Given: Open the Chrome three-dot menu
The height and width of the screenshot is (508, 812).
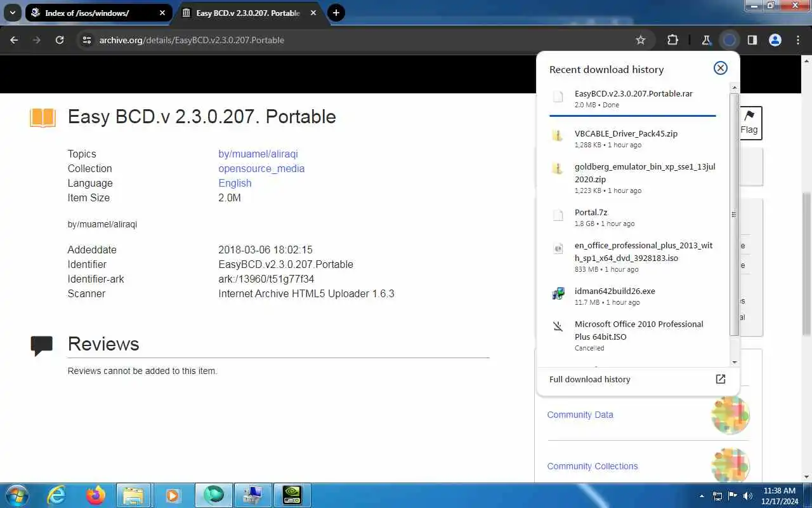Looking at the screenshot, I should 798,40.
